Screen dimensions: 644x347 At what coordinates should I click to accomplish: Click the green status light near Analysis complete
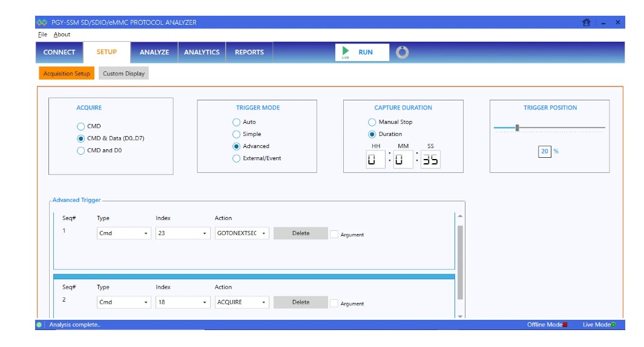(39, 325)
